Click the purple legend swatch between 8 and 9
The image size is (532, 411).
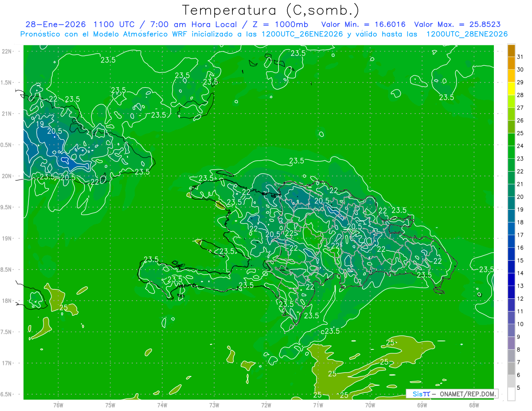(511, 343)
